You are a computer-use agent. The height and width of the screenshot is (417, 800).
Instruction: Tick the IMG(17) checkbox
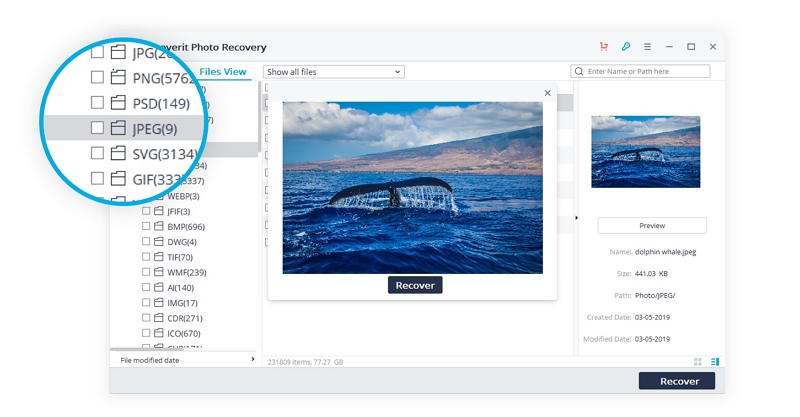[x=146, y=303]
